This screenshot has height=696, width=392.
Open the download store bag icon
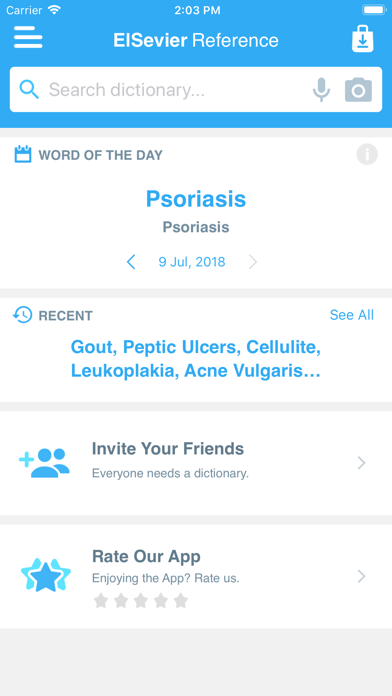[363, 39]
